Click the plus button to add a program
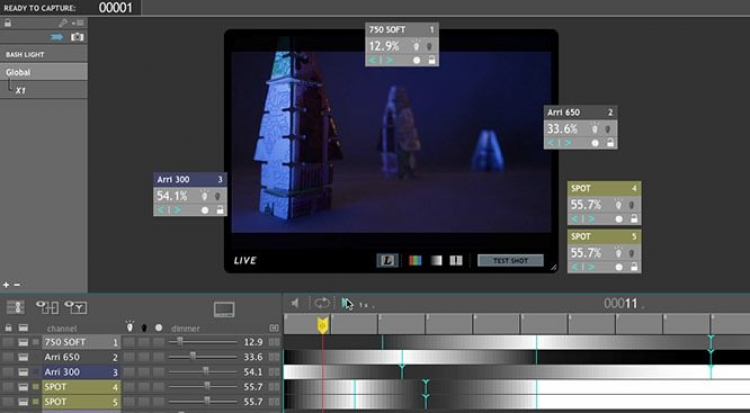Image resolution: width=750 pixels, height=413 pixels. 6,284
